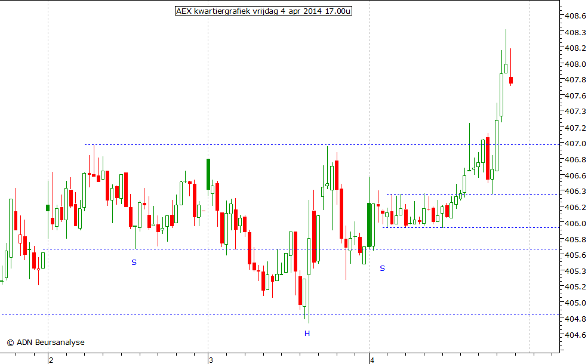Click the date label '4' on time axis
This screenshot has height=364, width=588.
click(x=372, y=360)
